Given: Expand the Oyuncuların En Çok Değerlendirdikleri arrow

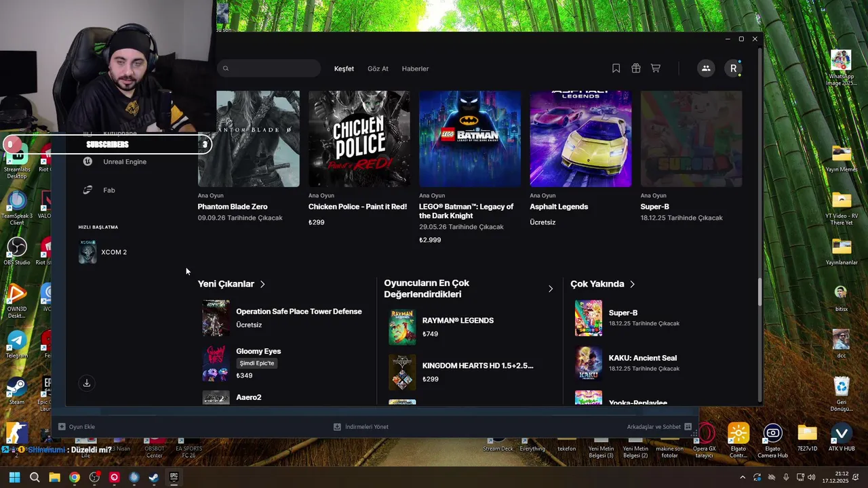Looking at the screenshot, I should pos(551,289).
